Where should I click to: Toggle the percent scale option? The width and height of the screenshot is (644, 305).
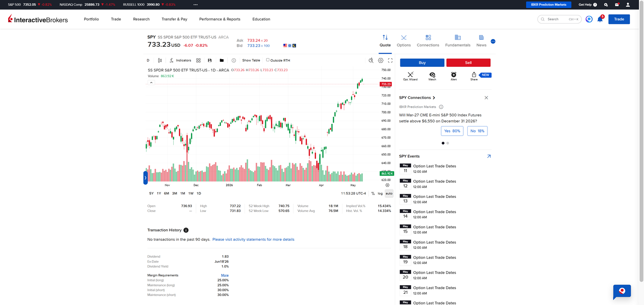[x=373, y=194]
